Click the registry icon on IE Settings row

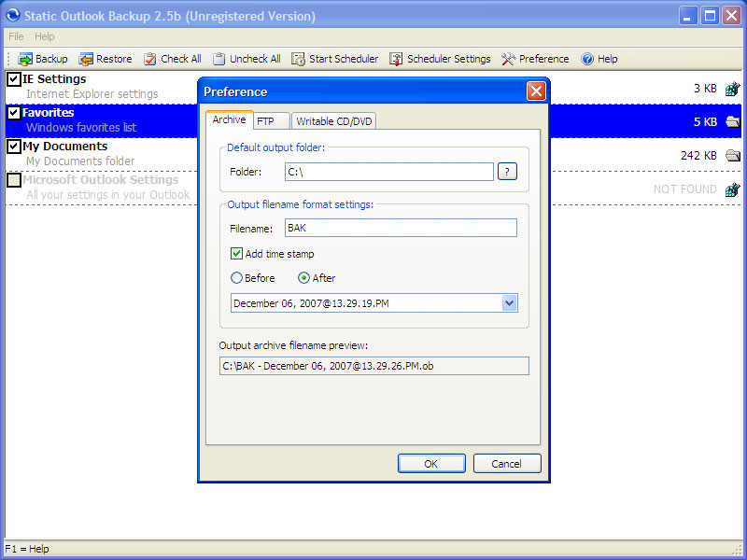point(733,89)
